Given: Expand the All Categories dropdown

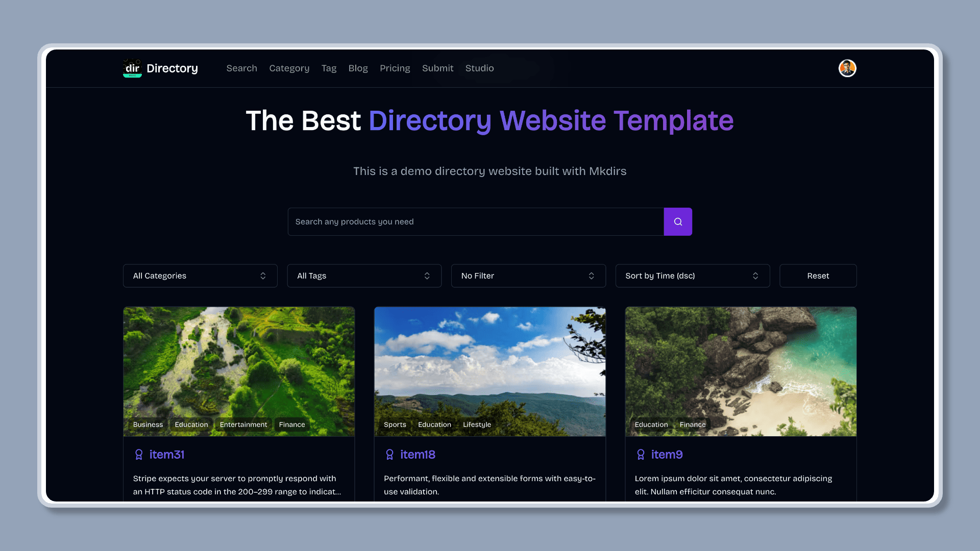Looking at the screenshot, I should [x=200, y=276].
